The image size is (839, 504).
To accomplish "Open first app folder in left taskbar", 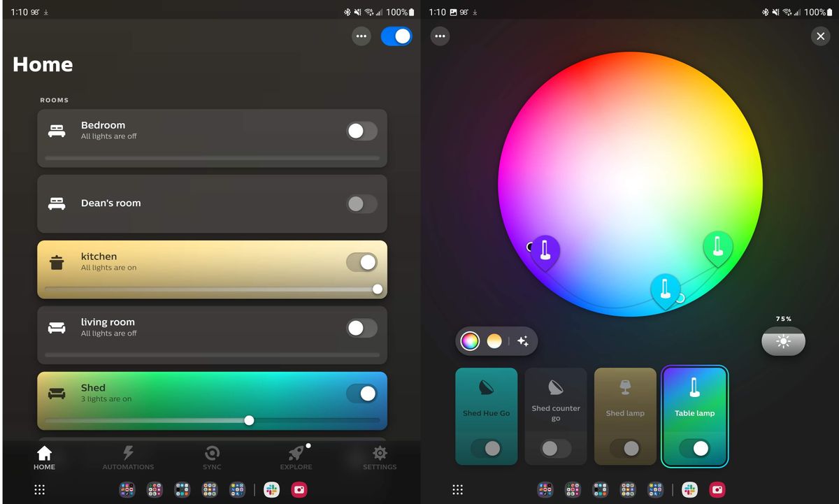I will pyautogui.click(x=127, y=490).
